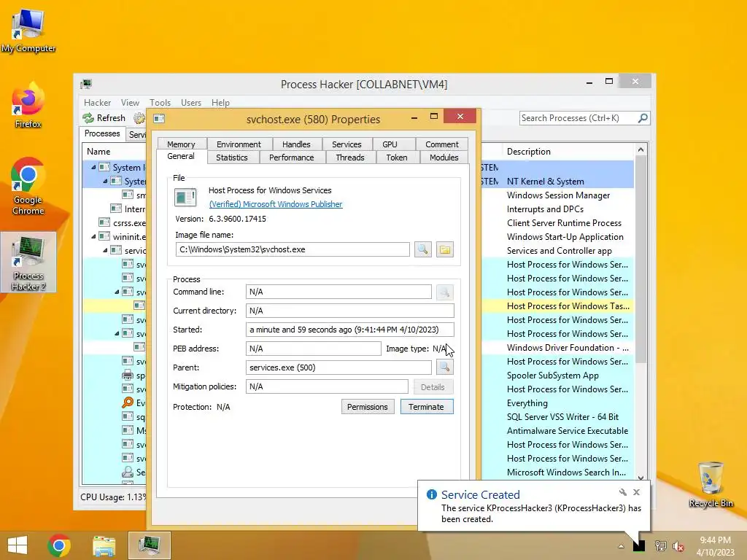Open File Explorer from taskbar
Screen dimensions: 747x560
click(104, 545)
